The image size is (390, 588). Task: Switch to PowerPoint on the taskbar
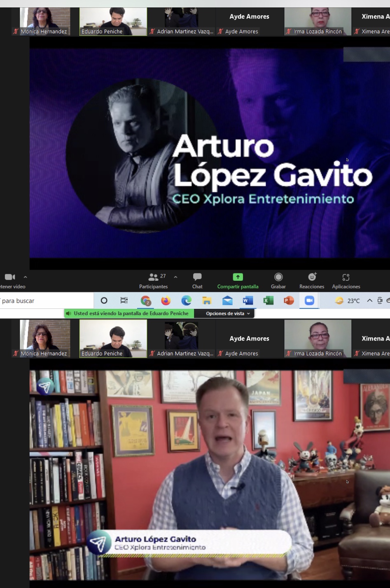pyautogui.click(x=289, y=301)
